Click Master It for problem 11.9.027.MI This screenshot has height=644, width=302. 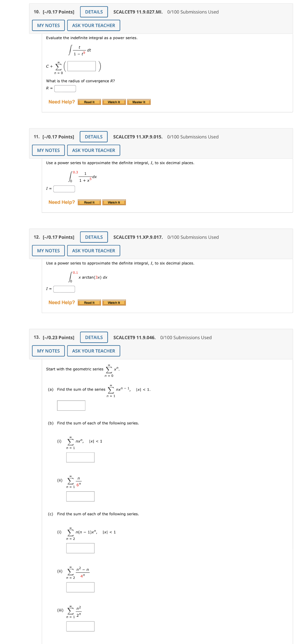pyautogui.click(x=139, y=102)
